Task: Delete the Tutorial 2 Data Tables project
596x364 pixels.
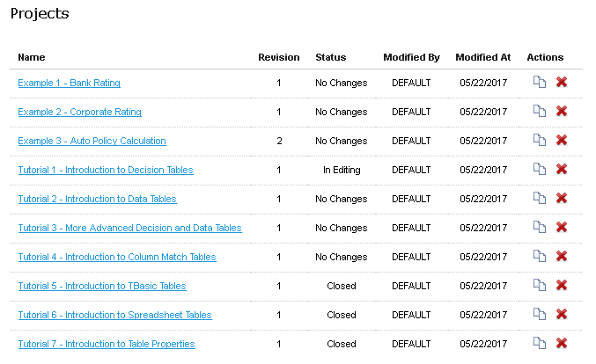Action: (562, 199)
